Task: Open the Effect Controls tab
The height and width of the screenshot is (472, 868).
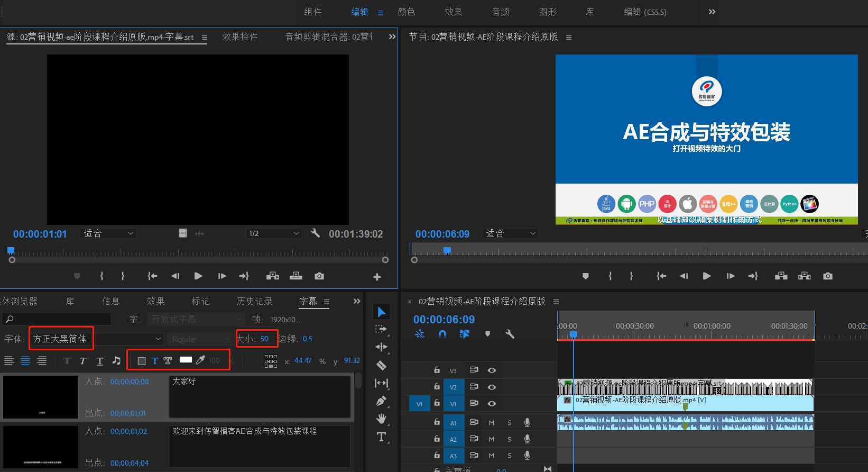Action: pos(239,37)
